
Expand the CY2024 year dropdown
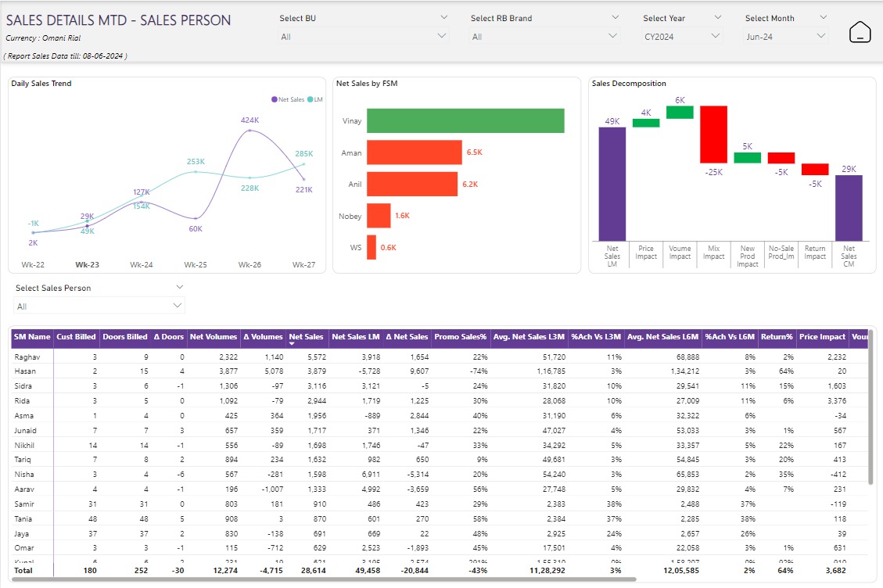681,36
